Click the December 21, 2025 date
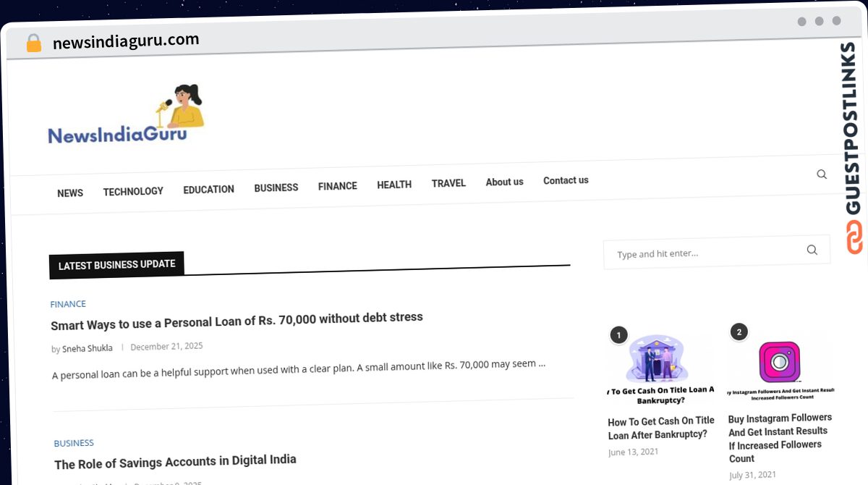The image size is (868, 485). [166, 346]
